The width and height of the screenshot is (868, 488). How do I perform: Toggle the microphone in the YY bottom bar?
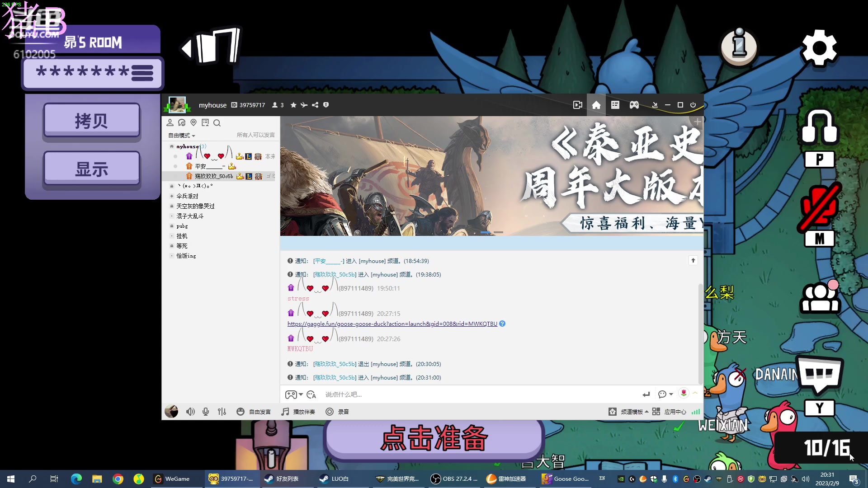[x=206, y=412]
